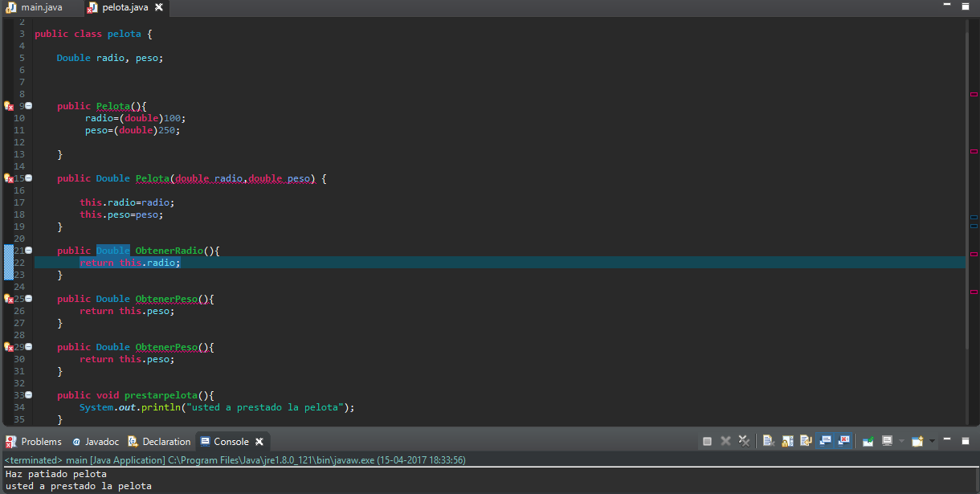
Task: Click 'peso=(double)250;' on line 11
Action: pos(133,130)
